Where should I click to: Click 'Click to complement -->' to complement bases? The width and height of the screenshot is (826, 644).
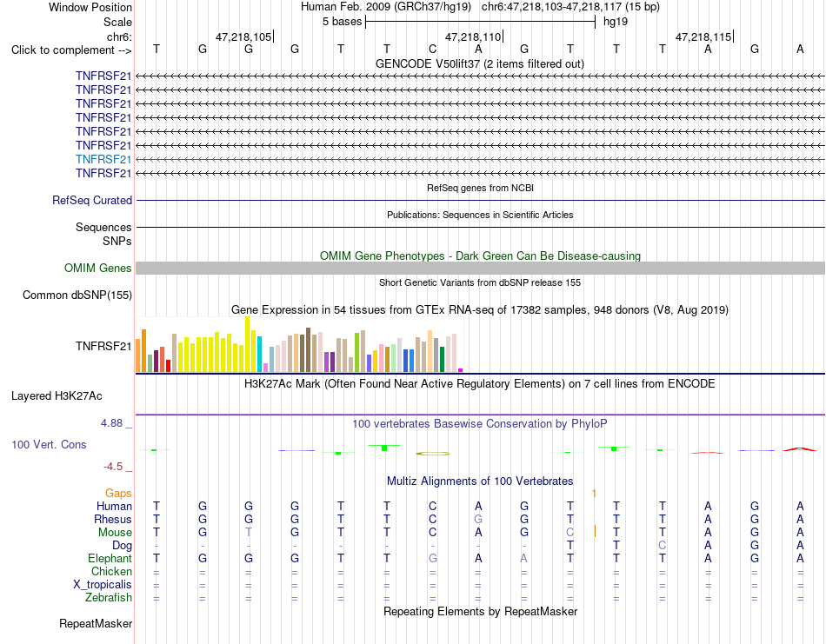click(71, 50)
